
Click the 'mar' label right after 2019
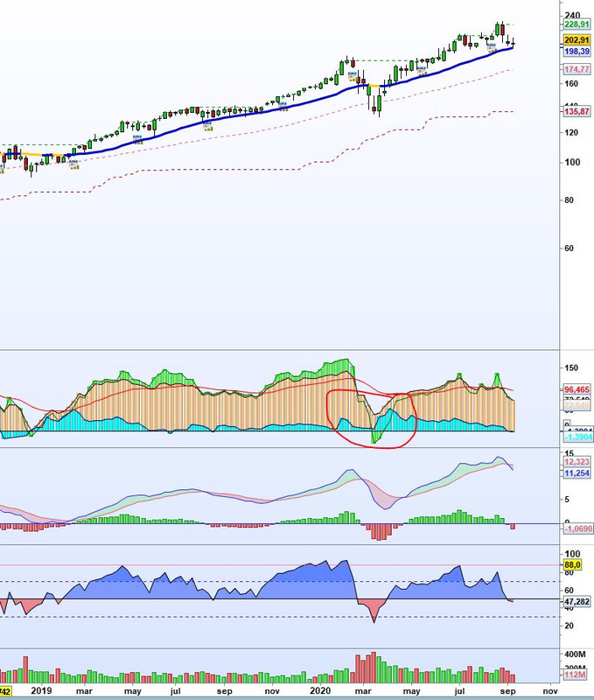[x=84, y=691]
